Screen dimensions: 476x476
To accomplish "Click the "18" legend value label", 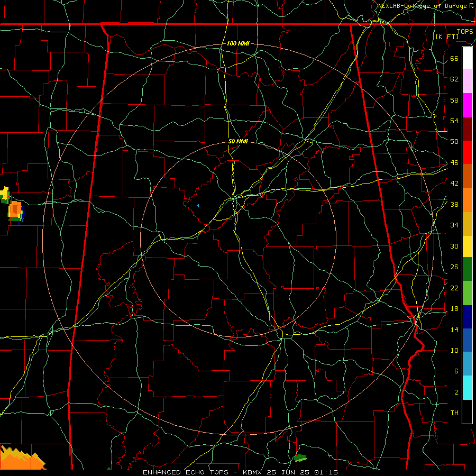I will coord(454,309).
